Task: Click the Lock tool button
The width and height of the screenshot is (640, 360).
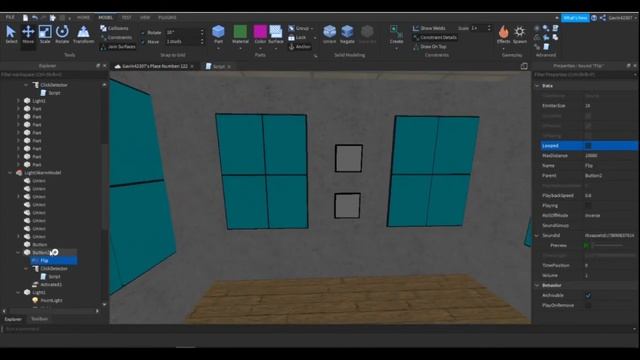Action: click(298, 38)
